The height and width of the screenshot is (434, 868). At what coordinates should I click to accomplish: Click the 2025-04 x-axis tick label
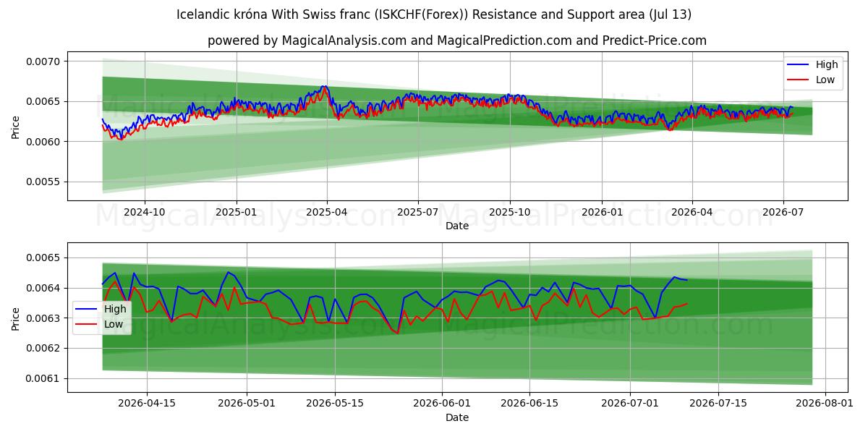(x=327, y=212)
